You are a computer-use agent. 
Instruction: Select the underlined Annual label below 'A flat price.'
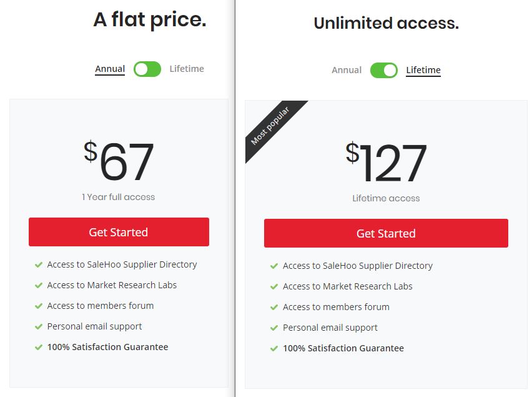click(110, 69)
